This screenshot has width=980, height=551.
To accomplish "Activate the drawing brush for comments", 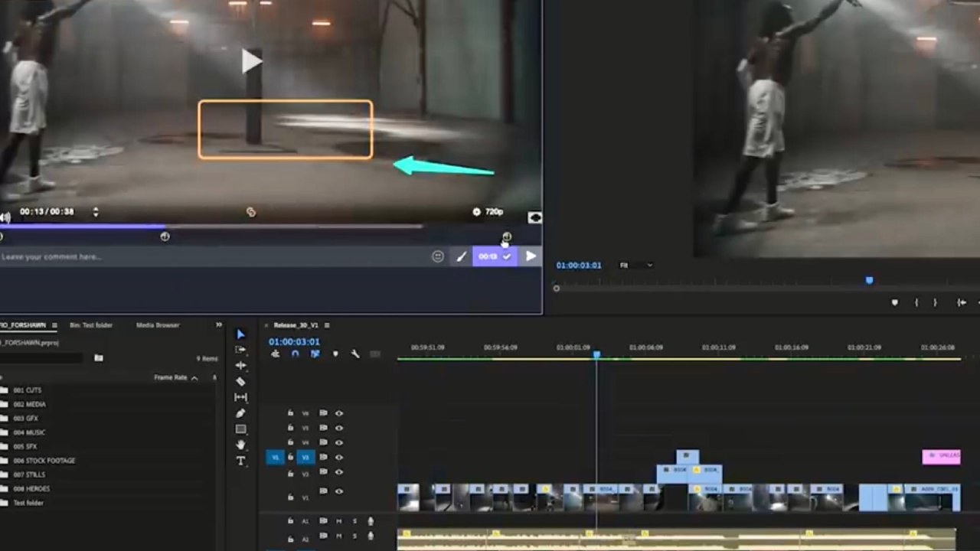I will 461,256.
